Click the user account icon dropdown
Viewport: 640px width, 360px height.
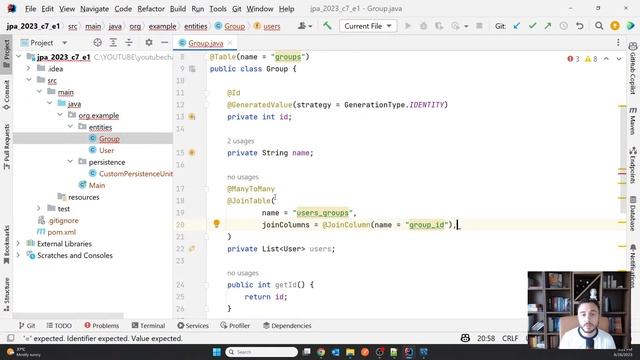[304, 26]
